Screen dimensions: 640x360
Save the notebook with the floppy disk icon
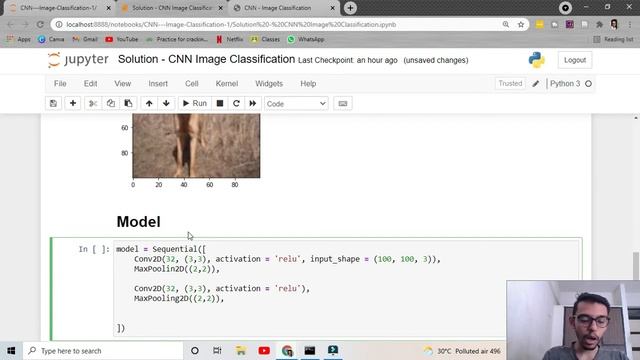(x=53, y=103)
